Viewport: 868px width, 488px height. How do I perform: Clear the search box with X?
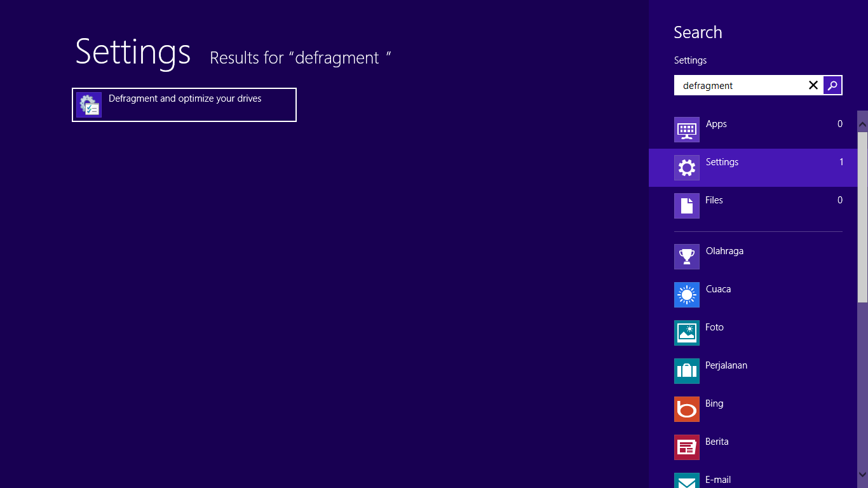[x=813, y=85]
